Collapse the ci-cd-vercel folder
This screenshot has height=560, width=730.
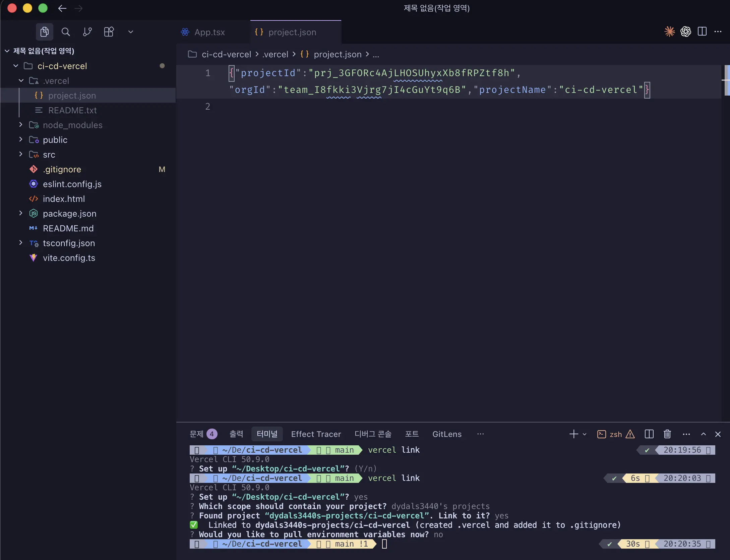coord(15,66)
